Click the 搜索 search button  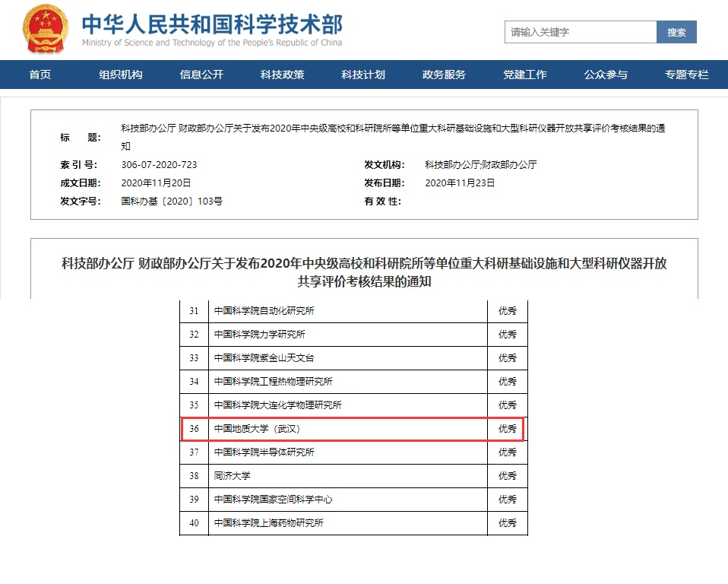point(676,32)
